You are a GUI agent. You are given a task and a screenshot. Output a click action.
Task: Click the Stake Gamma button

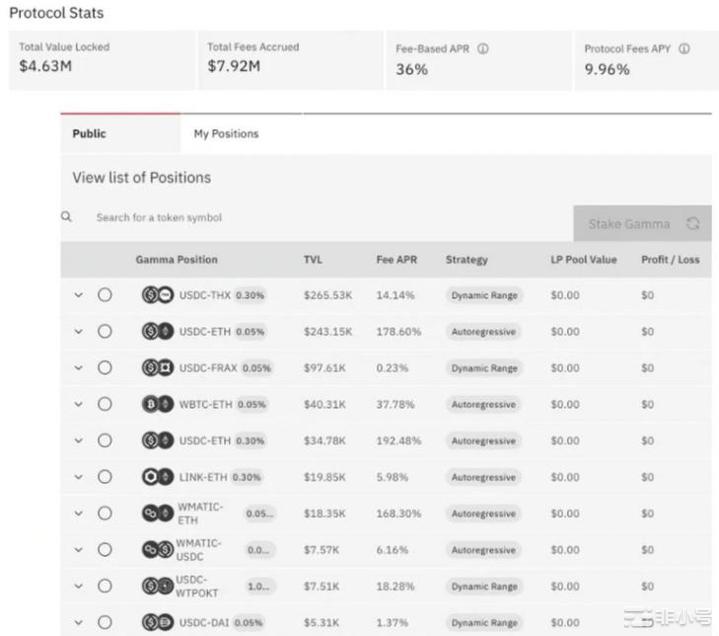tap(630, 224)
